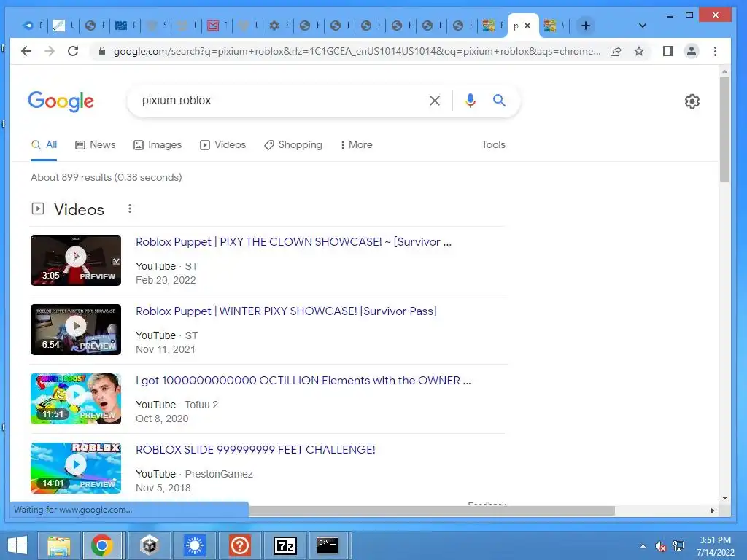Open the clock showing 3:51 PM
747x560 pixels.
click(x=715, y=546)
